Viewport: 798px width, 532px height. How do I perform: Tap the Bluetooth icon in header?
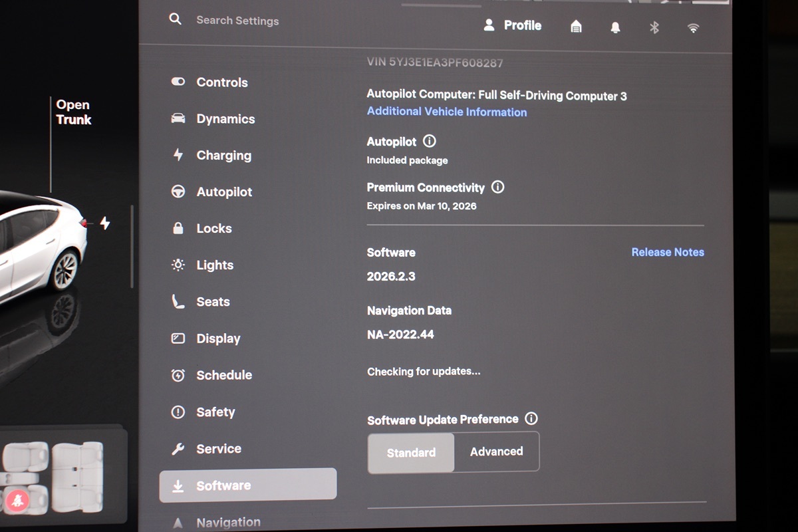[x=654, y=27]
